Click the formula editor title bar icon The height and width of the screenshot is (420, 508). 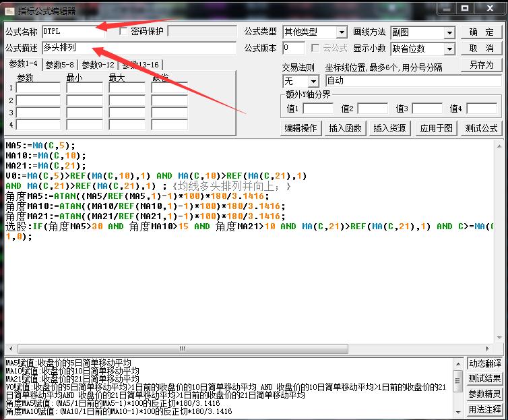click(8, 10)
